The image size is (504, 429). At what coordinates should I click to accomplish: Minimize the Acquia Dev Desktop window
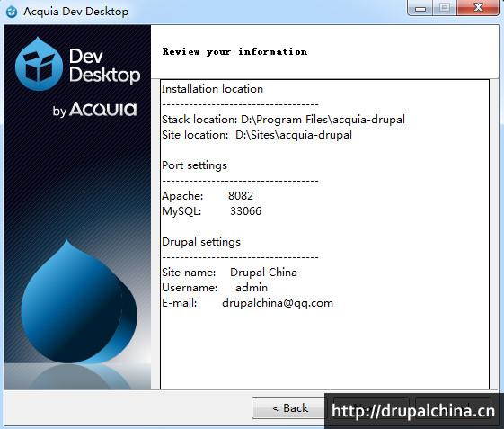click(420, 8)
